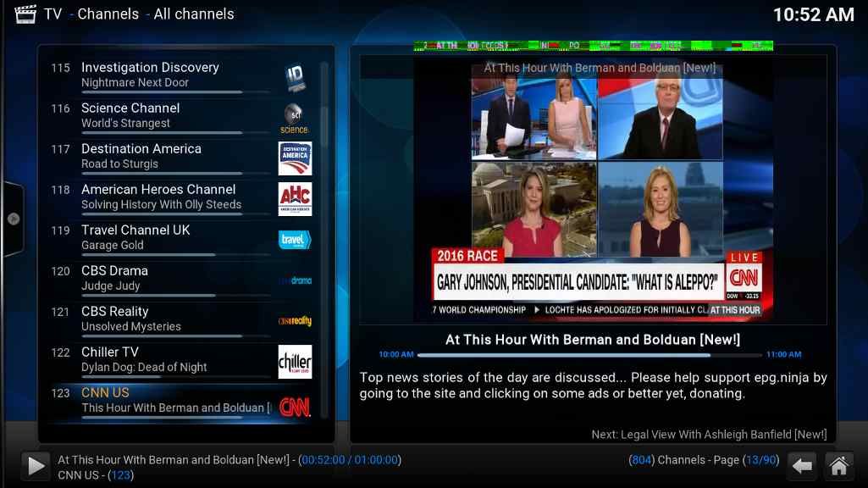
Task: Click the 10:00 AM start time label
Action: [x=396, y=354]
